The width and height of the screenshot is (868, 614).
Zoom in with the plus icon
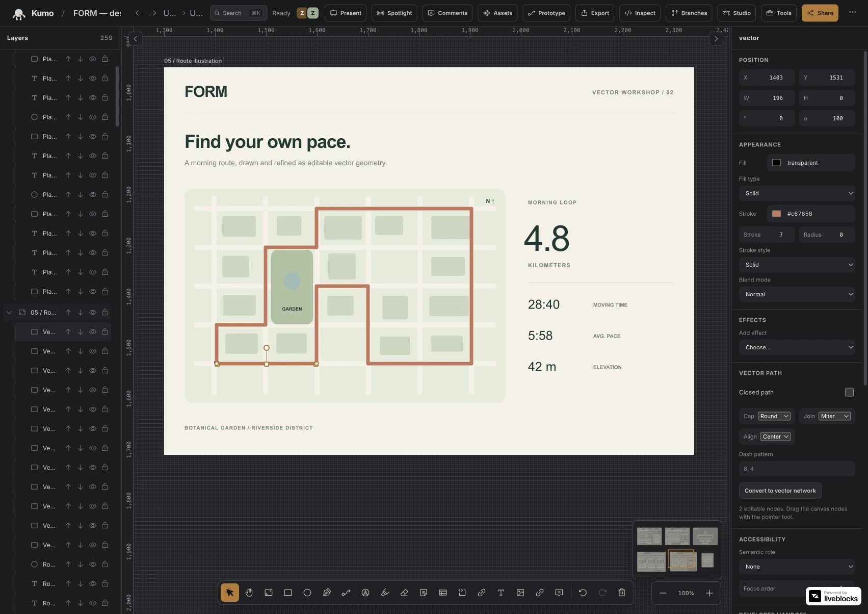click(709, 593)
